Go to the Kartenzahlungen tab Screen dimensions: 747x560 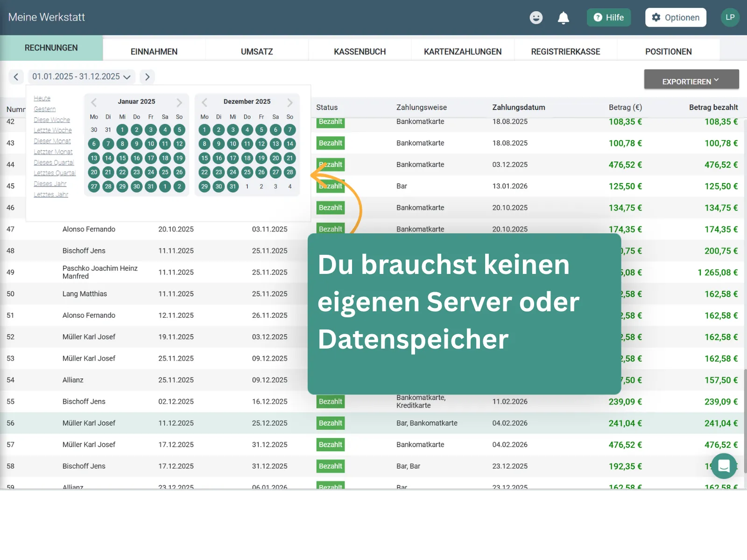coord(463,51)
